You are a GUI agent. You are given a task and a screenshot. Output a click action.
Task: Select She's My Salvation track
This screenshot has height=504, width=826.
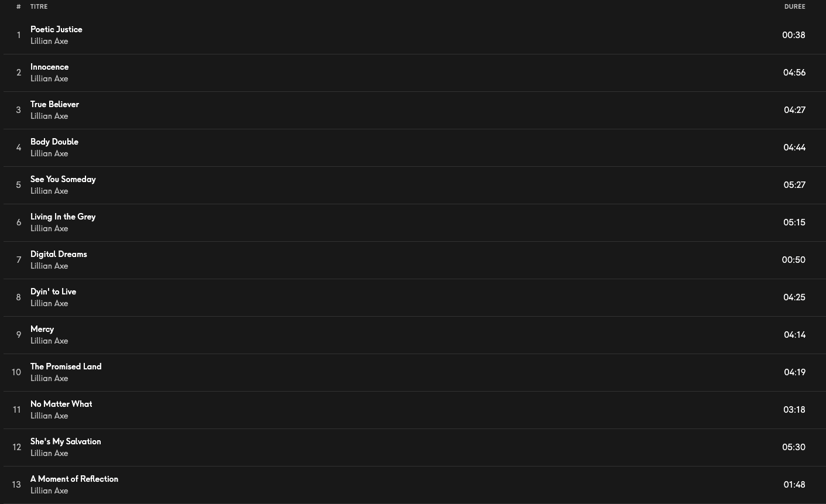coord(66,441)
